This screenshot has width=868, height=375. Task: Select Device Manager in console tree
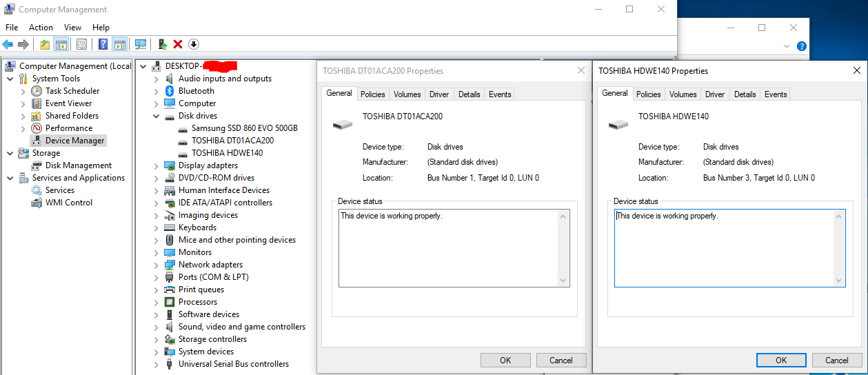click(x=74, y=141)
